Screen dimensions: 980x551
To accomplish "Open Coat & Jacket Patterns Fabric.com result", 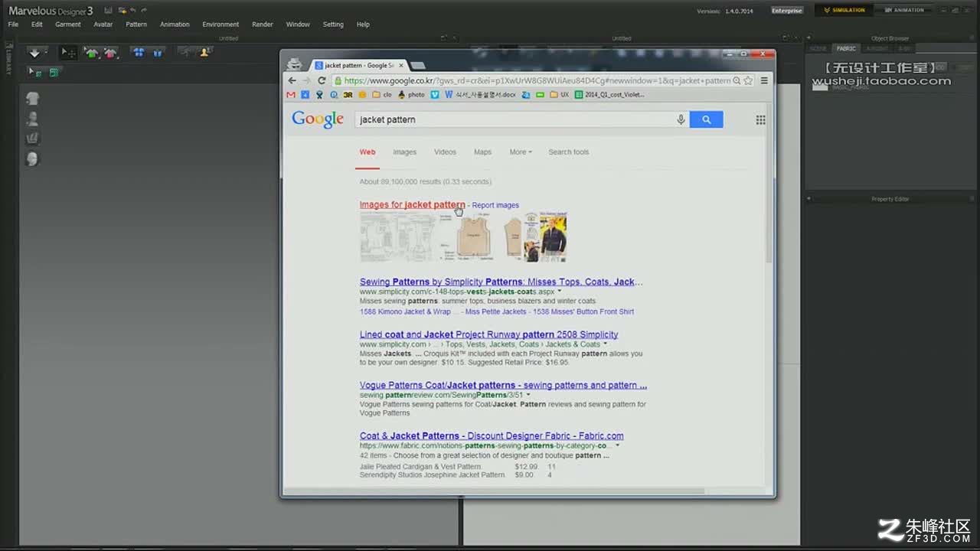I will click(x=492, y=436).
